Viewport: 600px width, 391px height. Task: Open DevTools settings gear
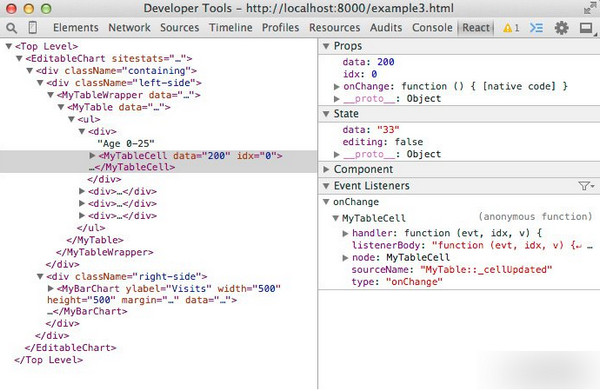pos(561,28)
